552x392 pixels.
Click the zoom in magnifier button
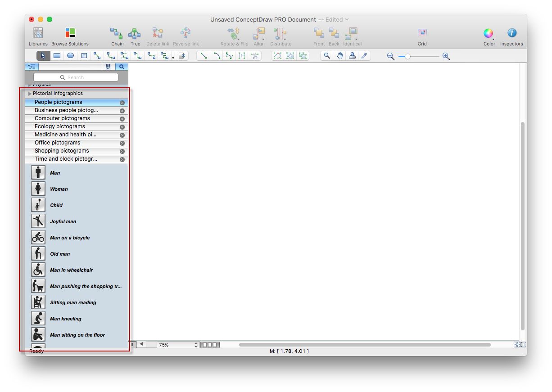click(446, 56)
